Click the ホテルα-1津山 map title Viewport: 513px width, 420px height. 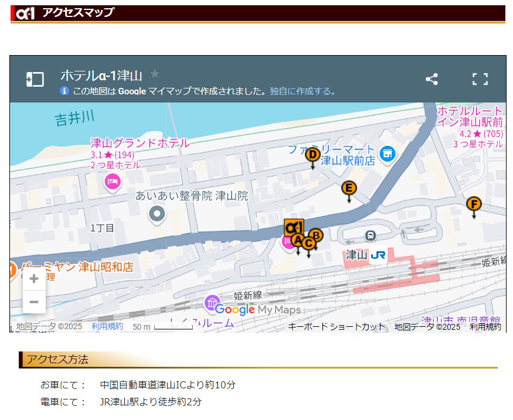(101, 76)
